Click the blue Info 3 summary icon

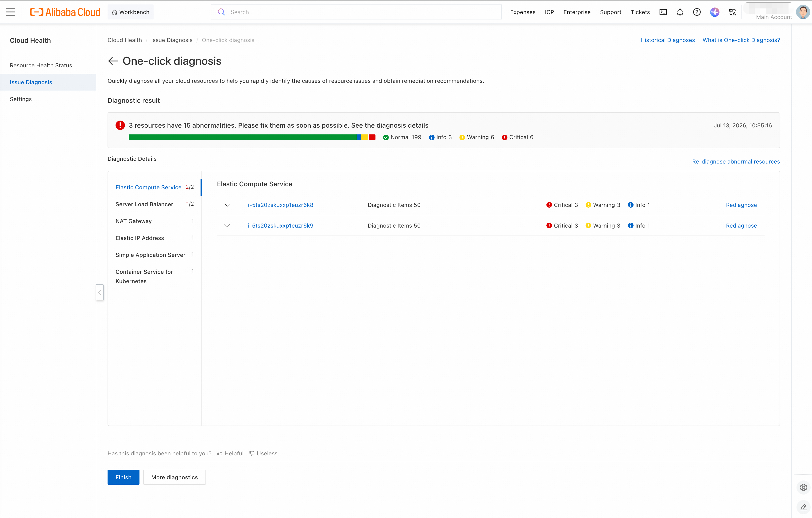click(432, 137)
